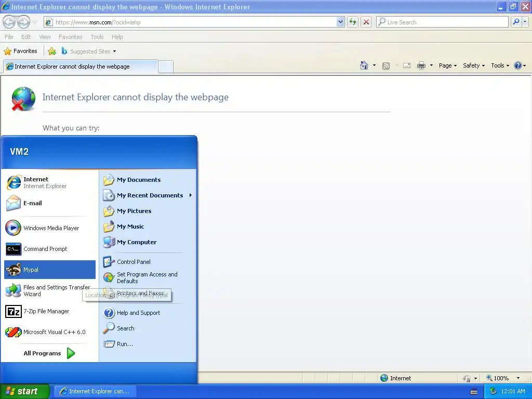Open the protected mode status dropdown
The width and height of the screenshot is (532, 399).
pyautogui.click(x=475, y=378)
